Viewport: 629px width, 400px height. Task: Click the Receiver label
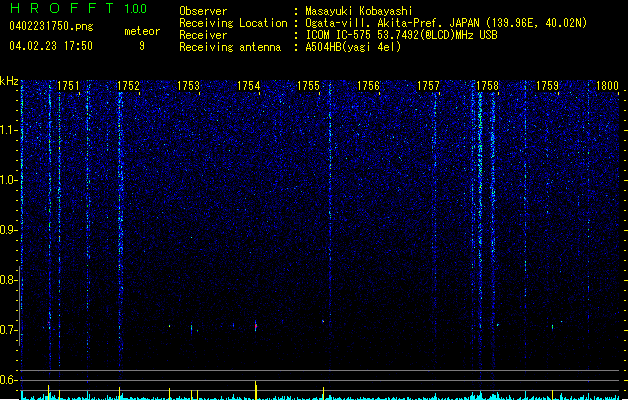[203, 35]
